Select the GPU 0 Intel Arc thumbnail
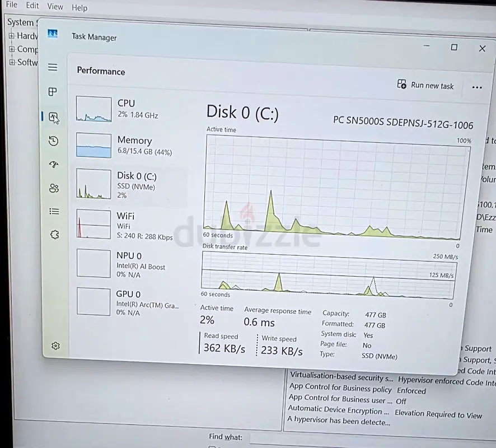 point(93,301)
